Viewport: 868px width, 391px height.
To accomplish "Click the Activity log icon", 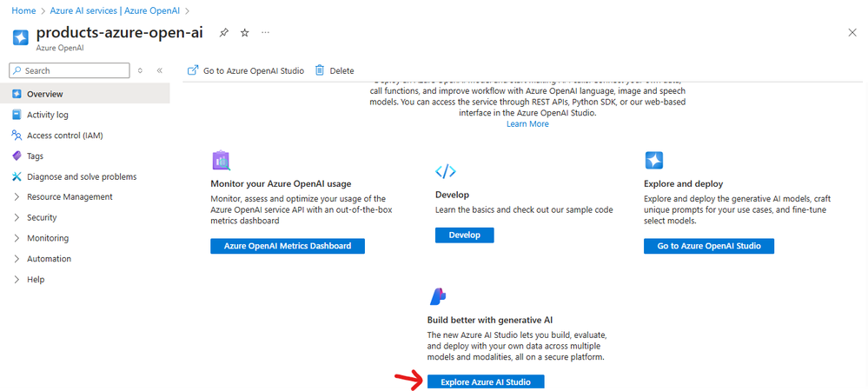I will tap(17, 115).
